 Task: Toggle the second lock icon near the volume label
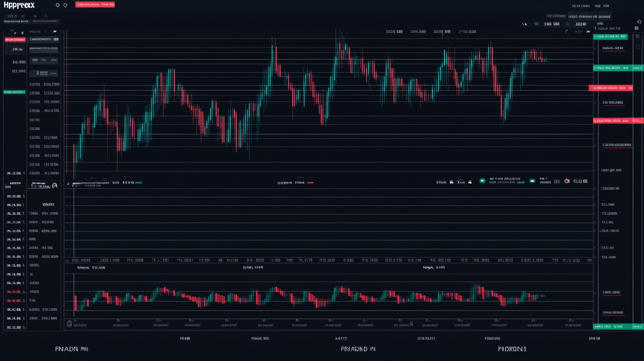(470, 182)
